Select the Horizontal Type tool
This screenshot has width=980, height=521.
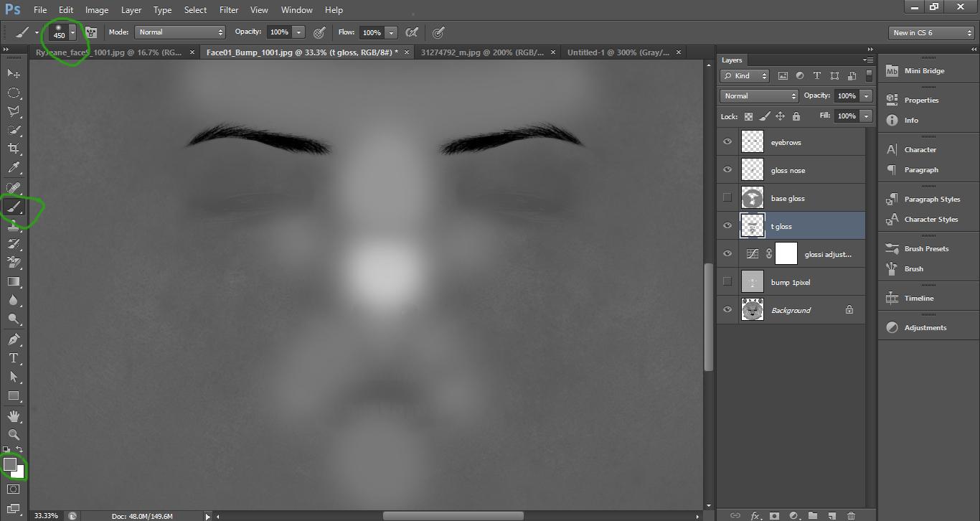tap(13, 358)
